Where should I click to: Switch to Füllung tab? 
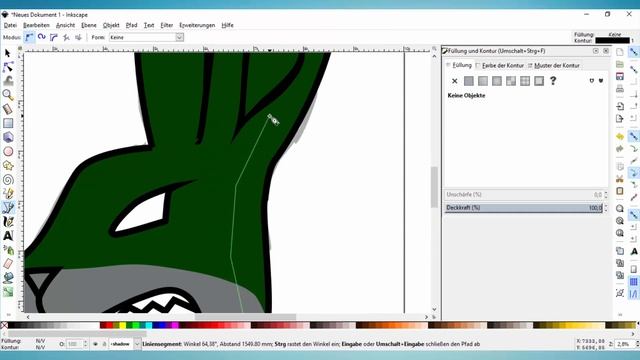pyautogui.click(x=459, y=65)
